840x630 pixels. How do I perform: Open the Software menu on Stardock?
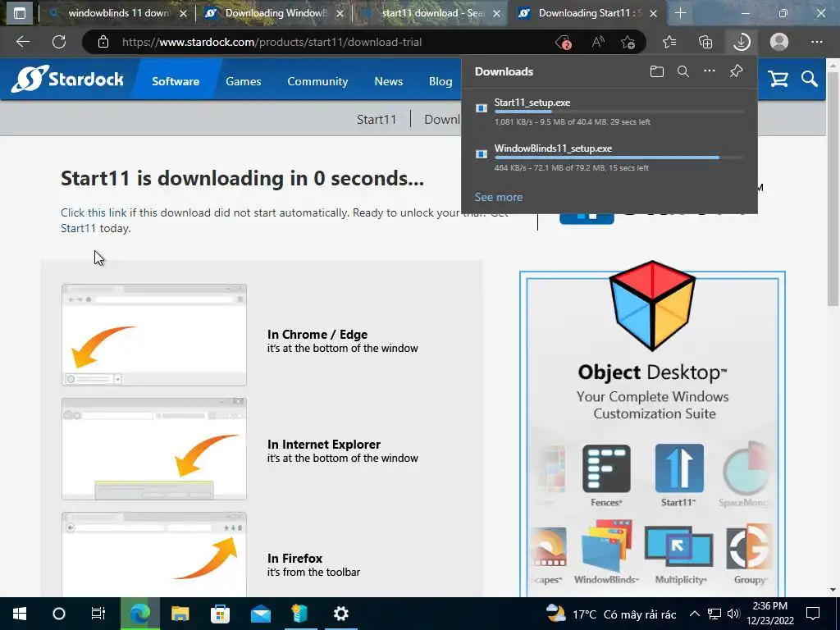(176, 81)
